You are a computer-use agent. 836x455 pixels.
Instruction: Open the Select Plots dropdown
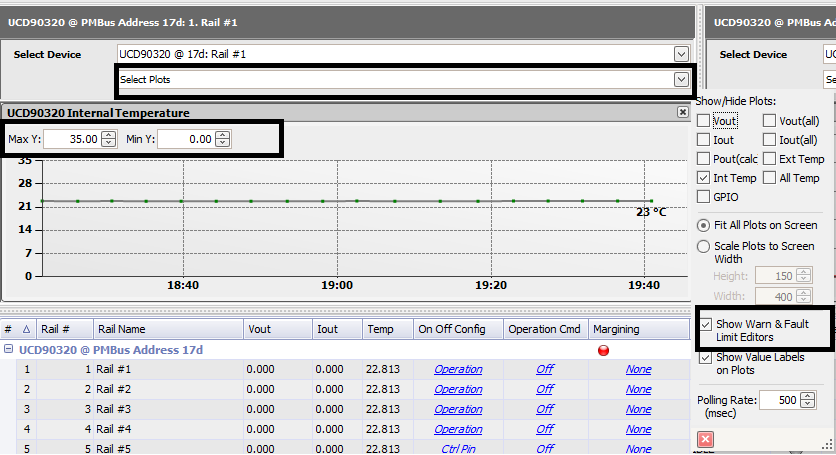tap(681, 79)
